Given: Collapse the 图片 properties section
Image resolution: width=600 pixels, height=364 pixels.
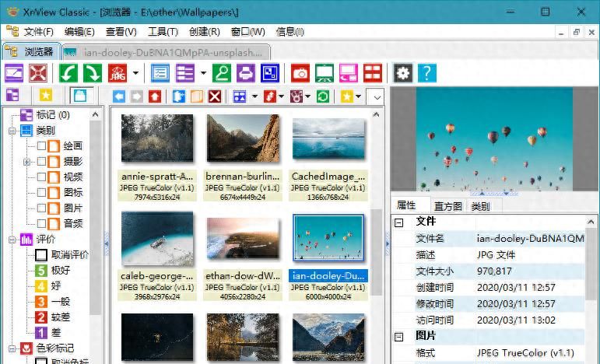Looking at the screenshot, I should (398, 337).
